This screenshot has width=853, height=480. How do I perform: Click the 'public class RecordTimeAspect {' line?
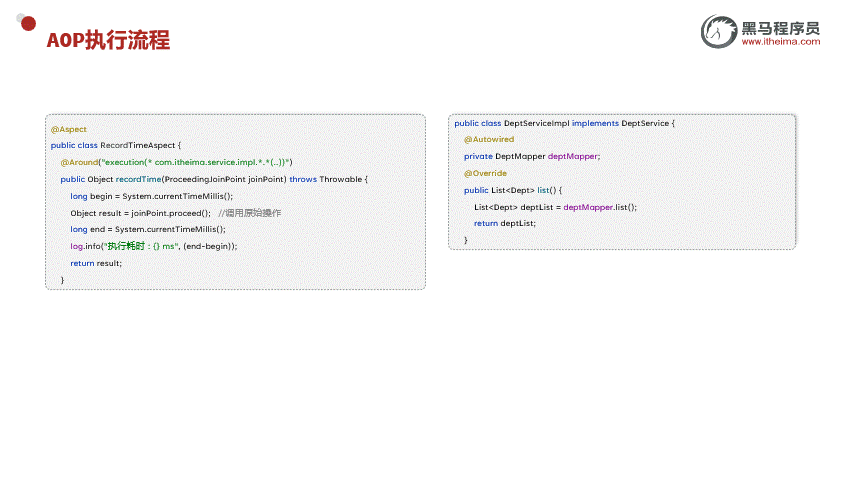click(x=116, y=145)
